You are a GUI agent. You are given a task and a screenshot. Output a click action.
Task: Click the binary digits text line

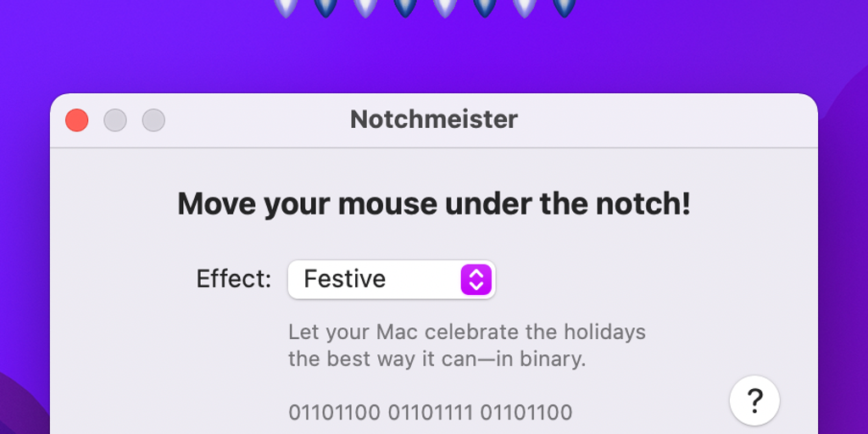pyautogui.click(x=431, y=413)
